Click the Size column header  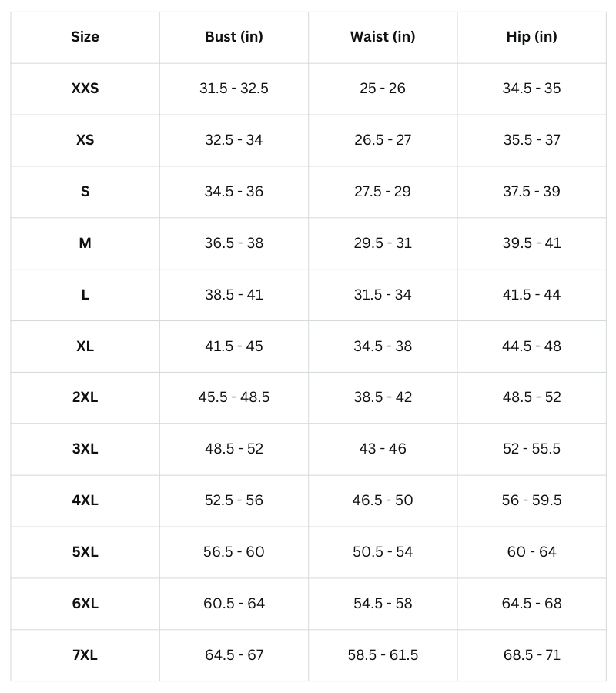(x=85, y=36)
